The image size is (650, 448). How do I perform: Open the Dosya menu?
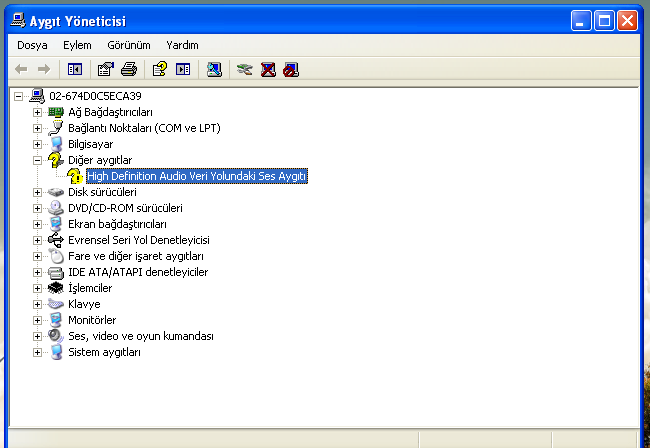[x=32, y=45]
